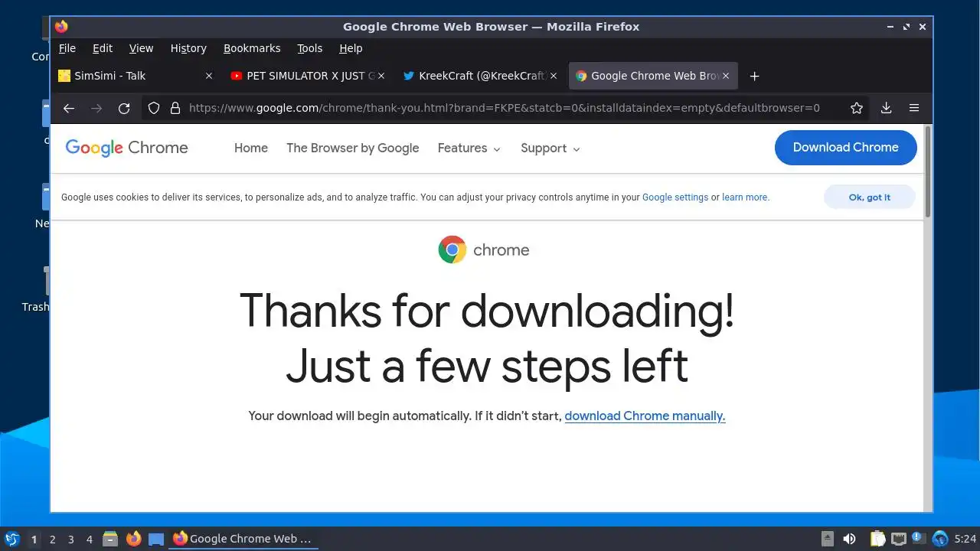The height and width of the screenshot is (551, 980).
Task: Close the Google Chrome Web Browser tab
Action: [727, 76]
